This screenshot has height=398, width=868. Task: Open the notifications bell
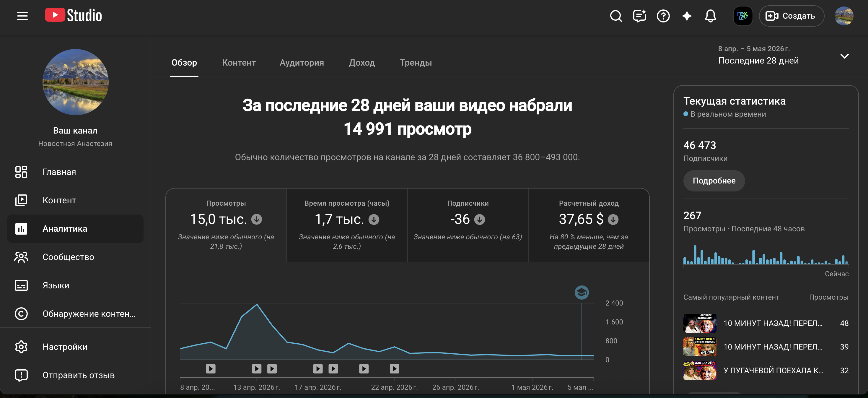[x=710, y=16]
